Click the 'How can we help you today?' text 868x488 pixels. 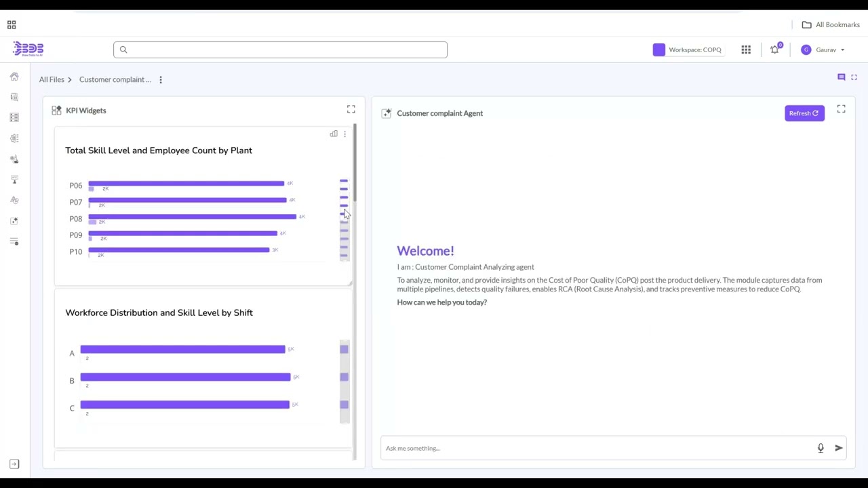click(442, 302)
